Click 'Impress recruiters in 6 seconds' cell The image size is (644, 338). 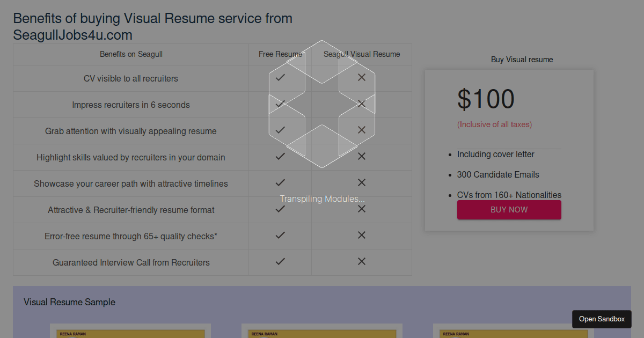[131, 105]
